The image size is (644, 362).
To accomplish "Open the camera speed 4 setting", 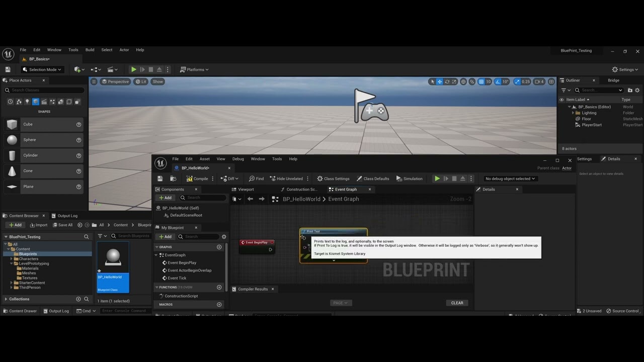I will click(539, 81).
